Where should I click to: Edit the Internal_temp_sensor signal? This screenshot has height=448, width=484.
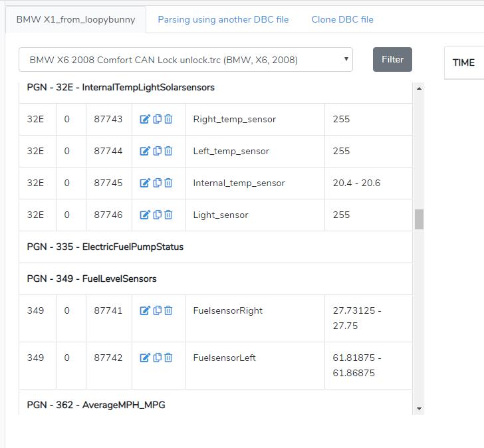pyautogui.click(x=145, y=183)
